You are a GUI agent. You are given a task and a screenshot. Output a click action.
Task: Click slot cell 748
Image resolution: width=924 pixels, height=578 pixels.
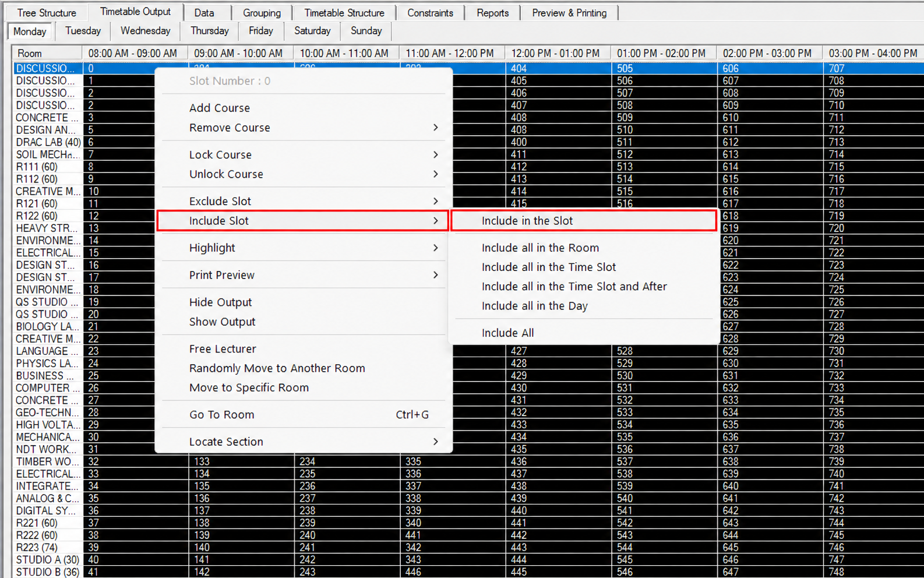[x=873, y=572]
